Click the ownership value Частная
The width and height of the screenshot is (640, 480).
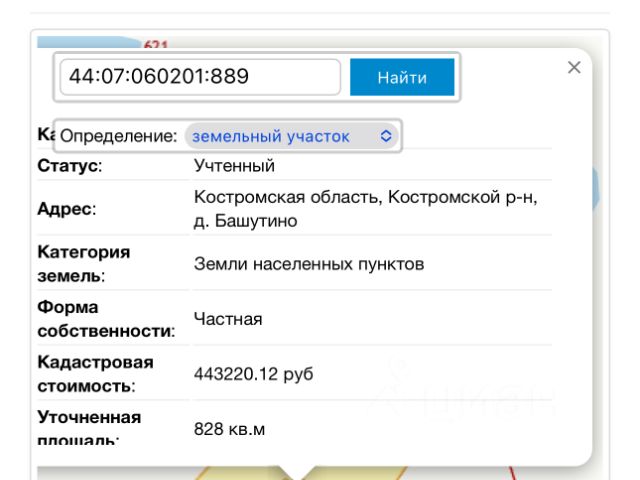coord(228,319)
